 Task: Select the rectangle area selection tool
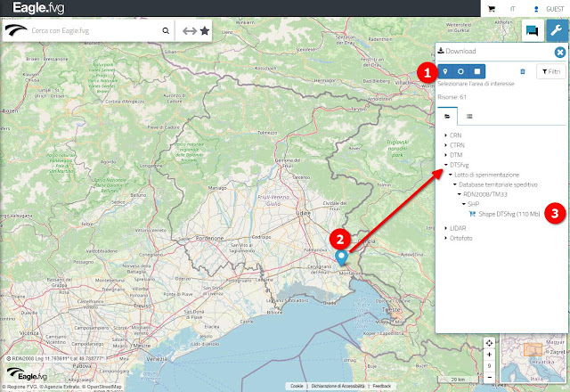tap(477, 71)
